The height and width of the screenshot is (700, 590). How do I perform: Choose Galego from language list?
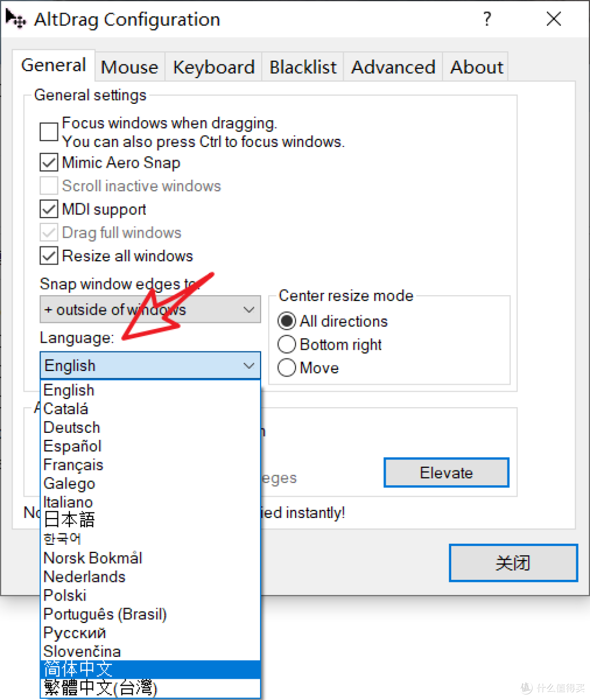click(x=151, y=484)
